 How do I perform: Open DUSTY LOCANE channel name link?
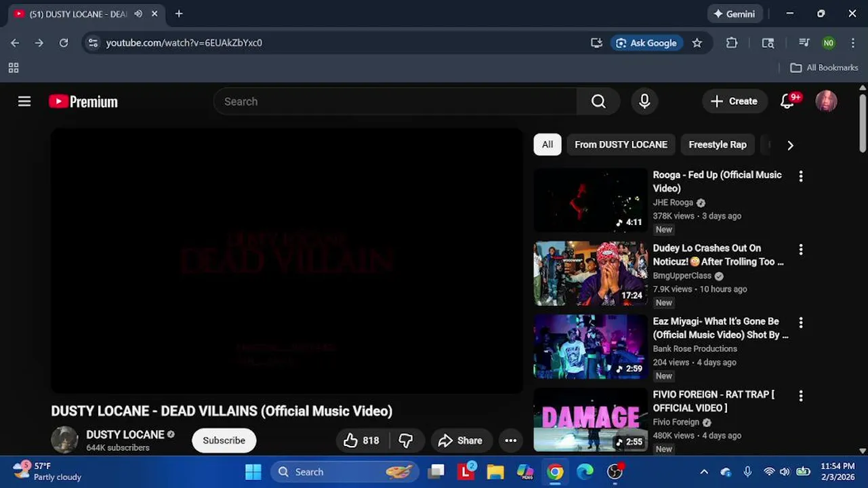(125, 434)
